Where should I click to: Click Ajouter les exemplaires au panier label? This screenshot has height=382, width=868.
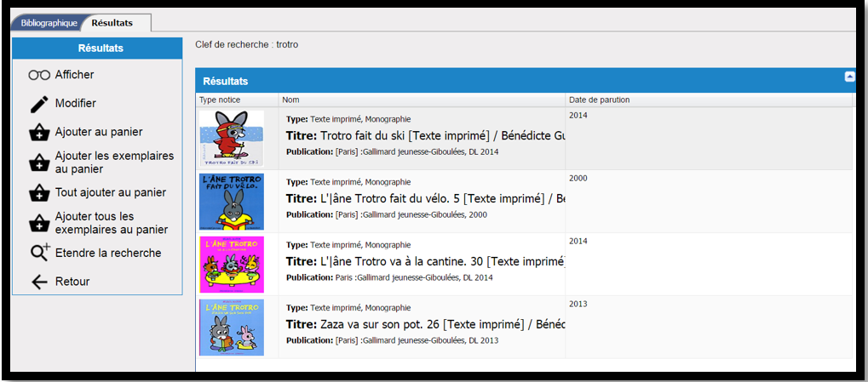tap(115, 162)
